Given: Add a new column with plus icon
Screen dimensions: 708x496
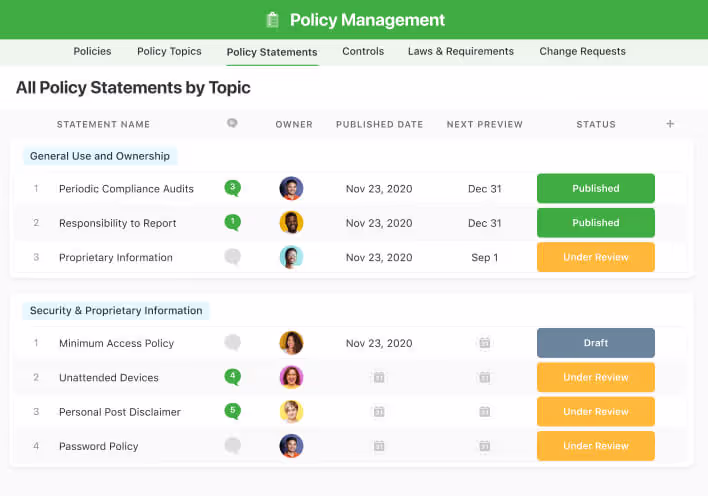Looking at the screenshot, I should click(670, 124).
